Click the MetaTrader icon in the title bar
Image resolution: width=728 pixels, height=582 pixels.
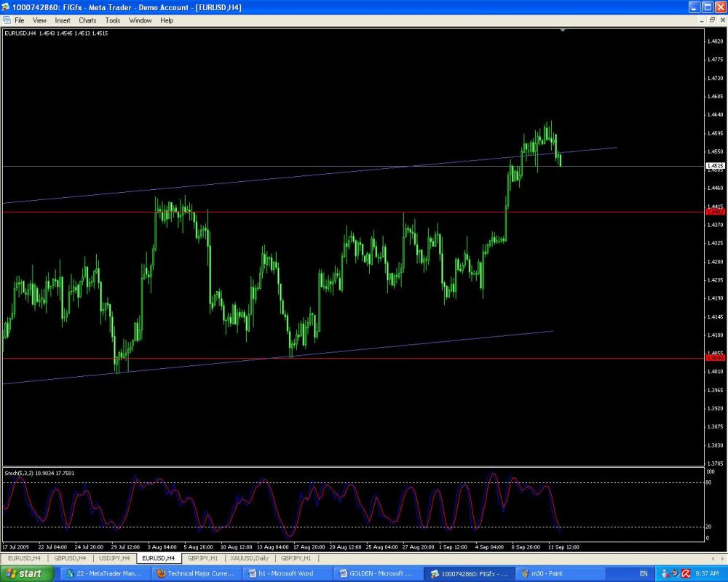pos(7,7)
